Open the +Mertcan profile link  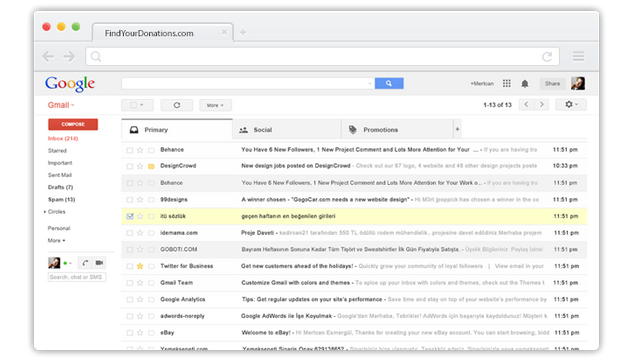482,84
